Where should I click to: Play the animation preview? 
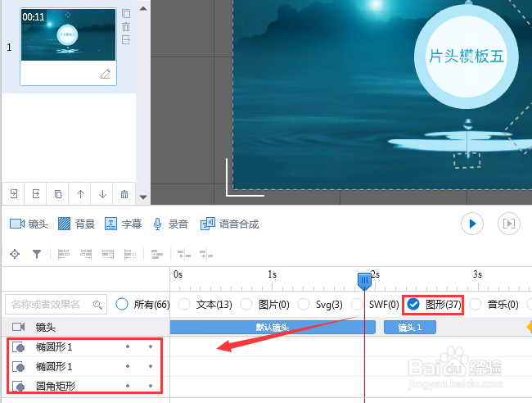472,224
